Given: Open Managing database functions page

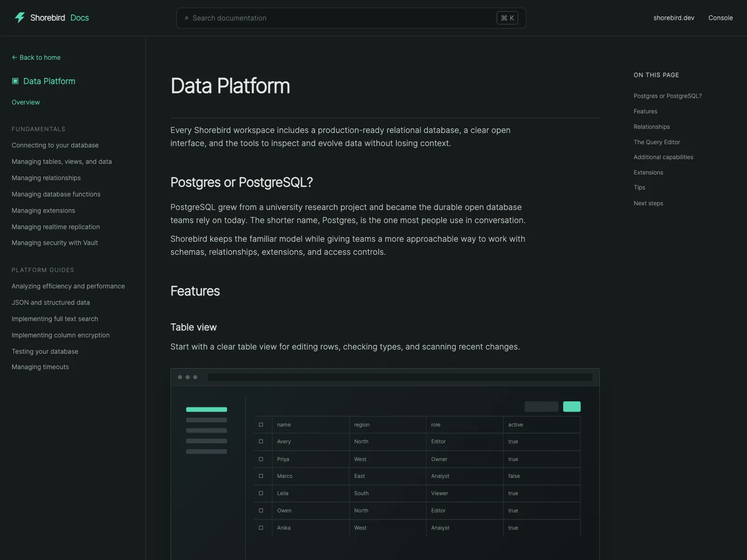Looking at the screenshot, I should click(56, 194).
